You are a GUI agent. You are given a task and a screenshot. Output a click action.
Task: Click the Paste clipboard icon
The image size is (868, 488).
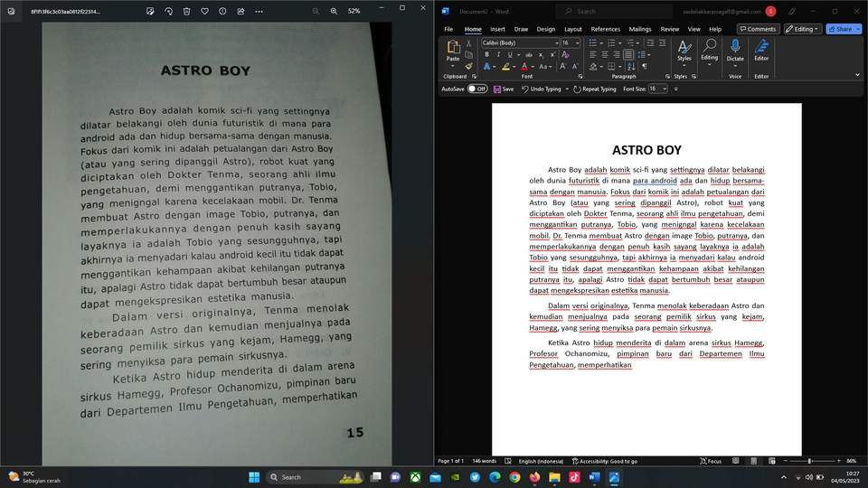click(453, 48)
